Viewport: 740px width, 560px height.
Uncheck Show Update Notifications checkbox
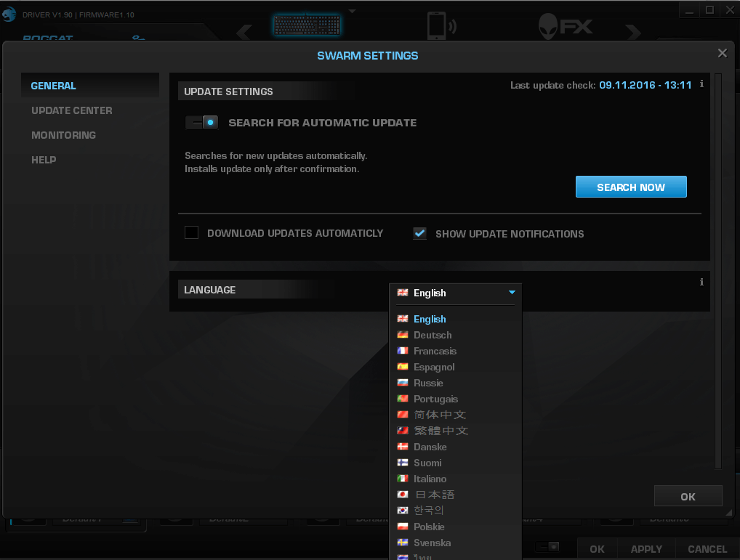pyautogui.click(x=419, y=233)
